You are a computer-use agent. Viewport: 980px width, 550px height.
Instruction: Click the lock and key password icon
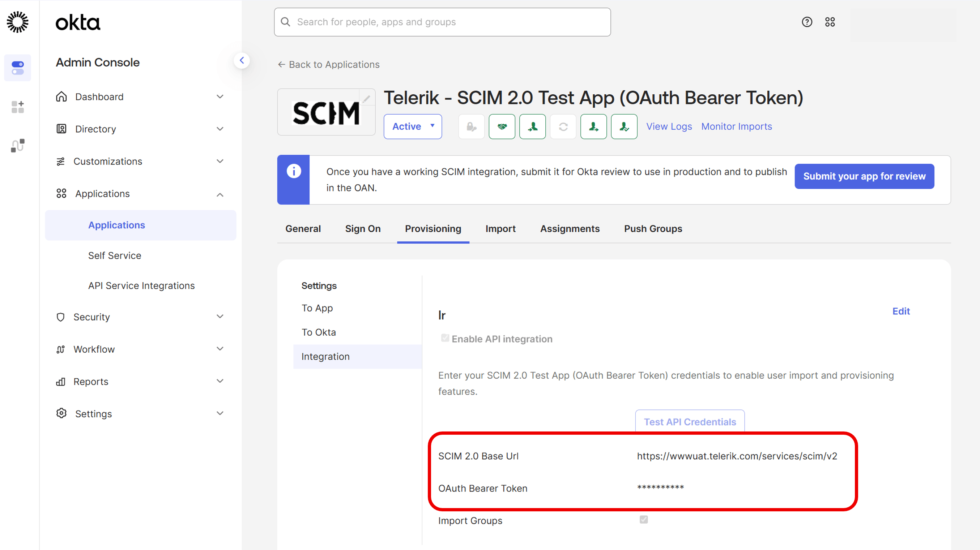click(x=471, y=126)
